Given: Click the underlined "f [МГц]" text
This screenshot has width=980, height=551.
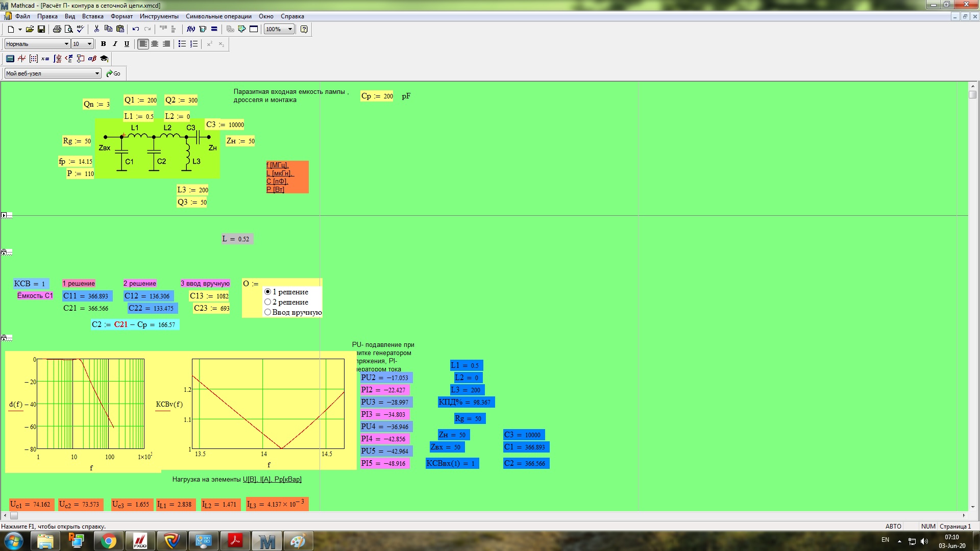Looking at the screenshot, I should 277,165.
